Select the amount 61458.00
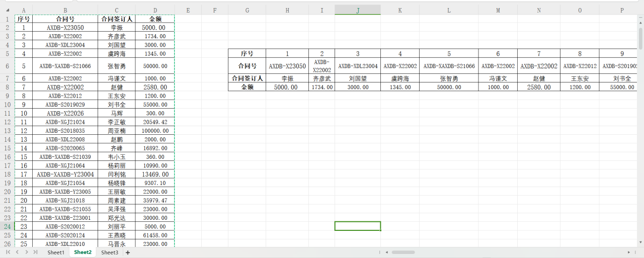The image size is (644, 258). click(x=155, y=235)
